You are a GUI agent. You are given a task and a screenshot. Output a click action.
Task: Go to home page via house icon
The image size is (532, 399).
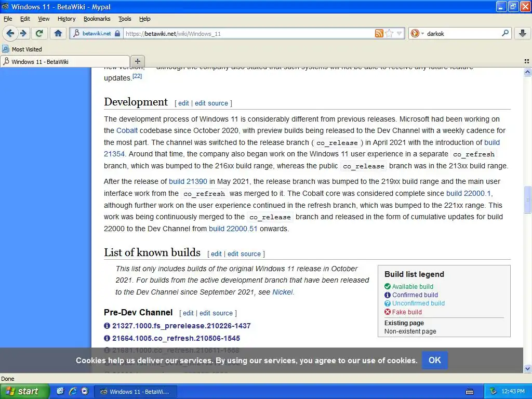[x=58, y=33]
